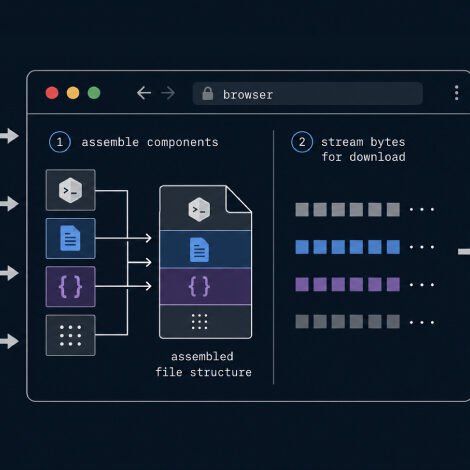Click the padlock icon in address bar
Screen dimensions: 470x470
(208, 94)
